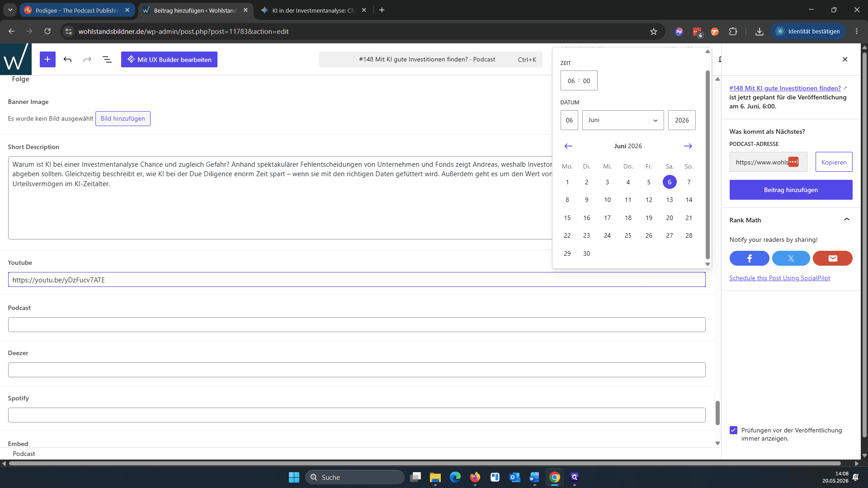The width and height of the screenshot is (868, 488).
Task: Toggle the pre-publish checks checkbox
Action: tap(733, 430)
